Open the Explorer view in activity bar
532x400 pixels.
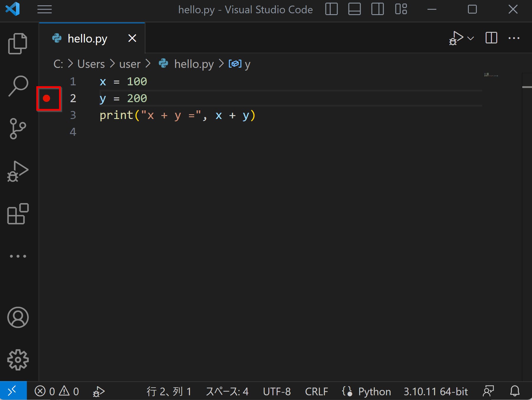[x=18, y=44]
